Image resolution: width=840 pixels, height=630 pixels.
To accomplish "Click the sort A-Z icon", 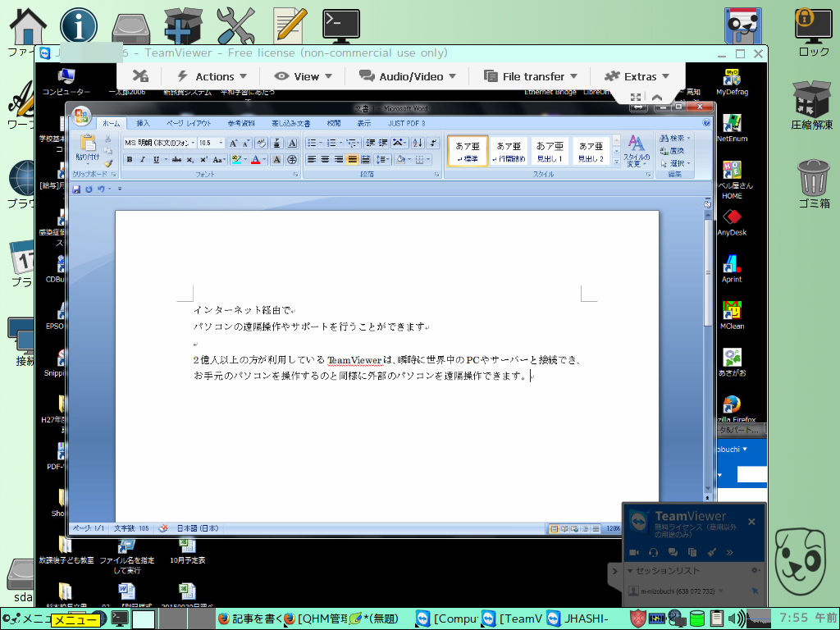I will click(x=418, y=143).
